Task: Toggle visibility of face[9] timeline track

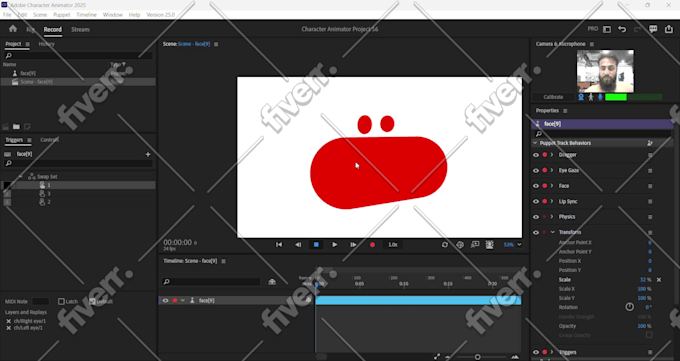Action: point(165,300)
